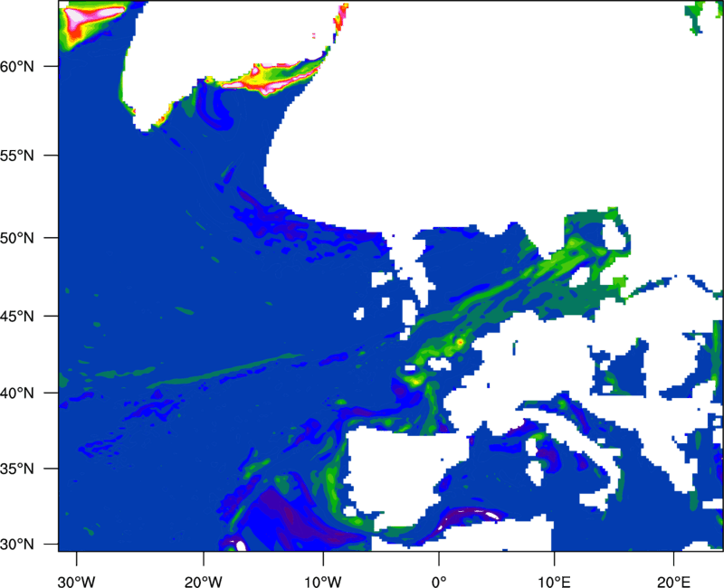Click the 10°E longitude label

pyautogui.click(x=554, y=582)
